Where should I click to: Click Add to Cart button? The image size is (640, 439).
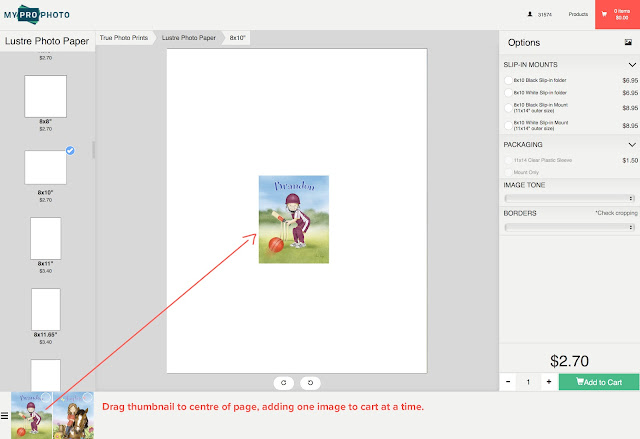click(x=599, y=382)
